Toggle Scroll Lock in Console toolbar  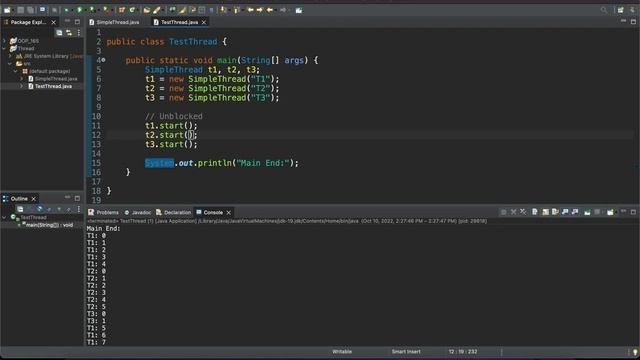545,212
